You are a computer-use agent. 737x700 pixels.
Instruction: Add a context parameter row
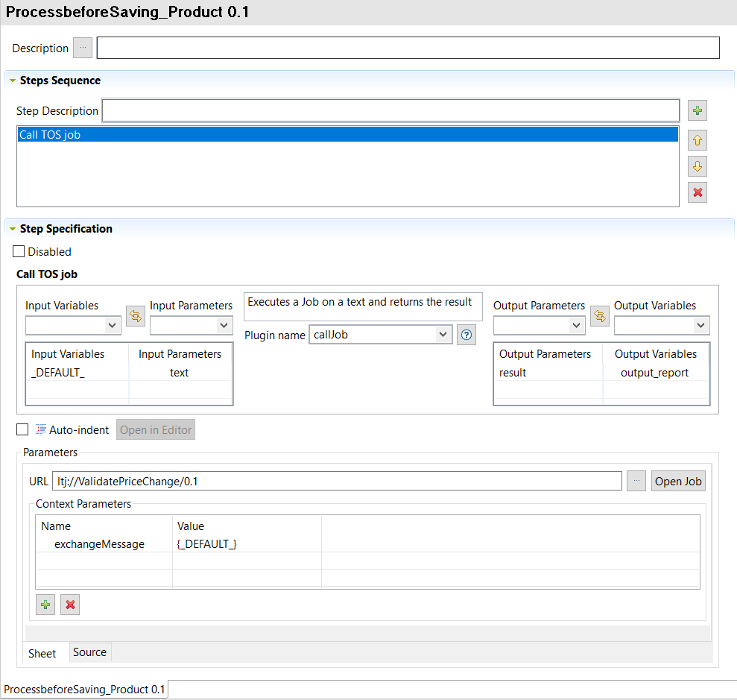[45, 605]
